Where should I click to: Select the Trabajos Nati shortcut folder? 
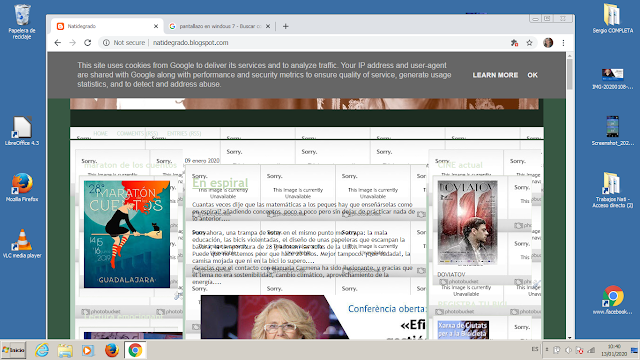pos(613,190)
